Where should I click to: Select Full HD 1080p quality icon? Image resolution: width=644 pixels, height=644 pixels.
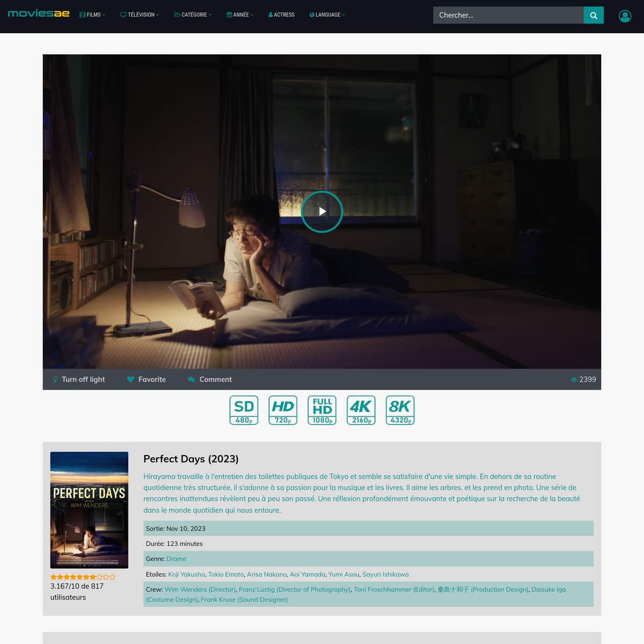[x=322, y=410]
